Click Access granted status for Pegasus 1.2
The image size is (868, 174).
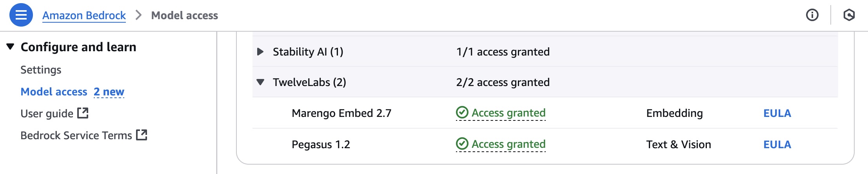click(508, 144)
